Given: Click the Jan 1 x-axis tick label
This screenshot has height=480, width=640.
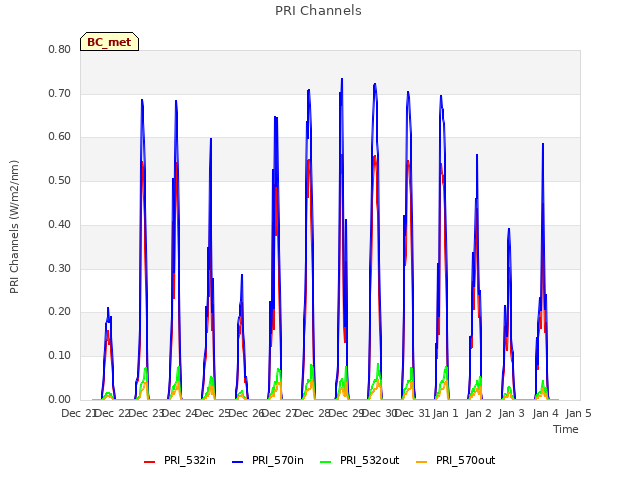Looking at the screenshot, I should [446, 413].
